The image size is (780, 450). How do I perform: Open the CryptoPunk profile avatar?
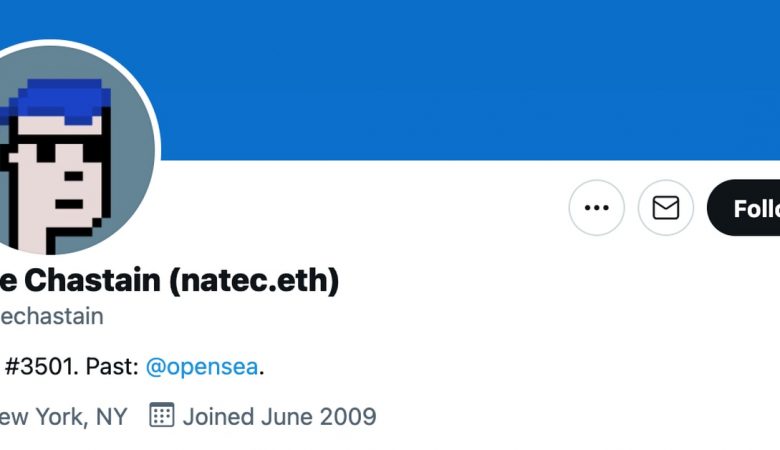75,147
